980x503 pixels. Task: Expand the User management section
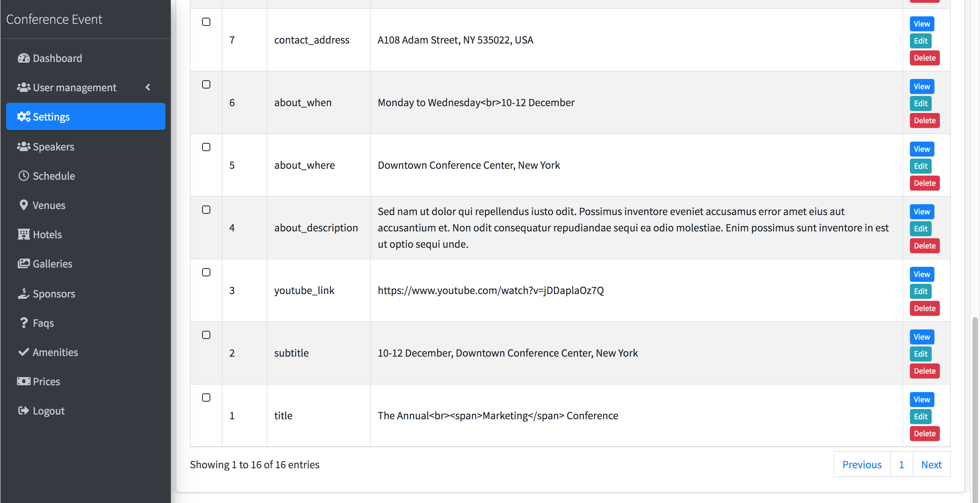(74, 87)
